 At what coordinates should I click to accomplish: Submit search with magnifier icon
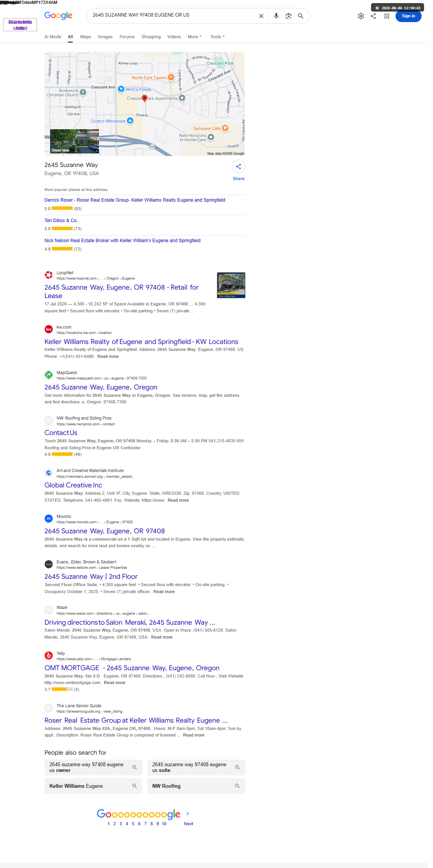pos(301,16)
